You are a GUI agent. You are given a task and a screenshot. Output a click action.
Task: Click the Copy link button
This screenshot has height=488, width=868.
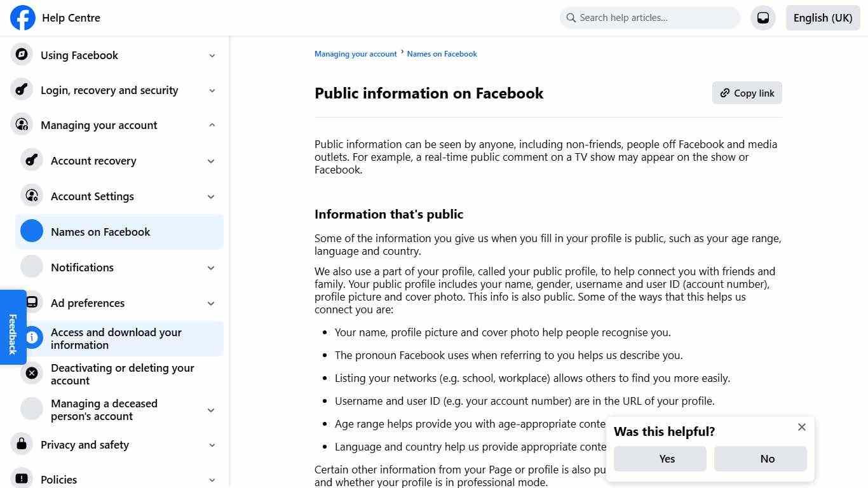(x=747, y=93)
